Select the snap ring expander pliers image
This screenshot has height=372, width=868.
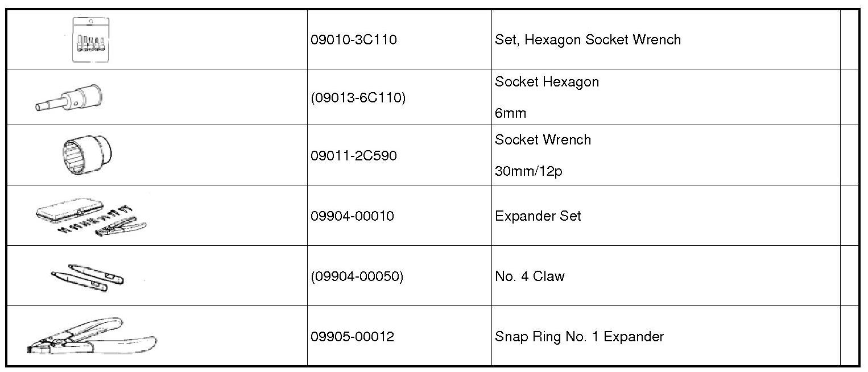(91, 337)
